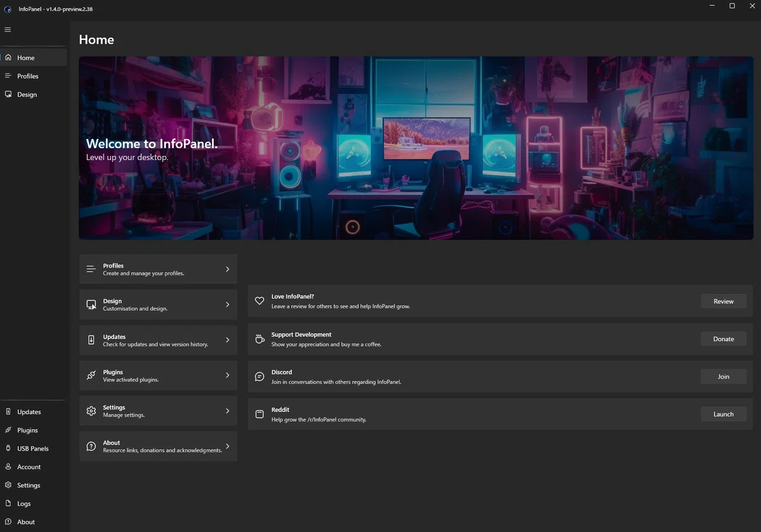Expand the About card chevron
761x532 pixels.
pyautogui.click(x=228, y=446)
